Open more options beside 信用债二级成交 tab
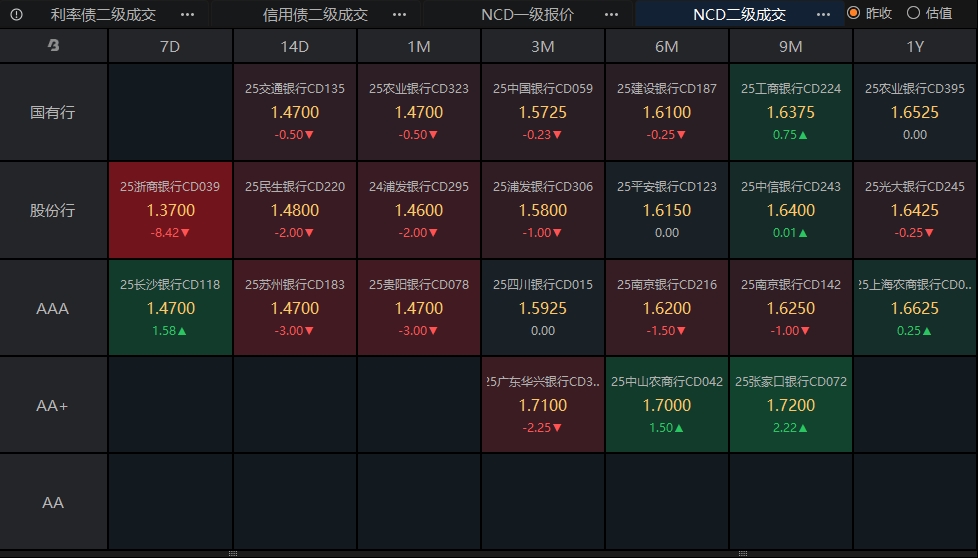This screenshot has width=978, height=558. pyautogui.click(x=400, y=15)
